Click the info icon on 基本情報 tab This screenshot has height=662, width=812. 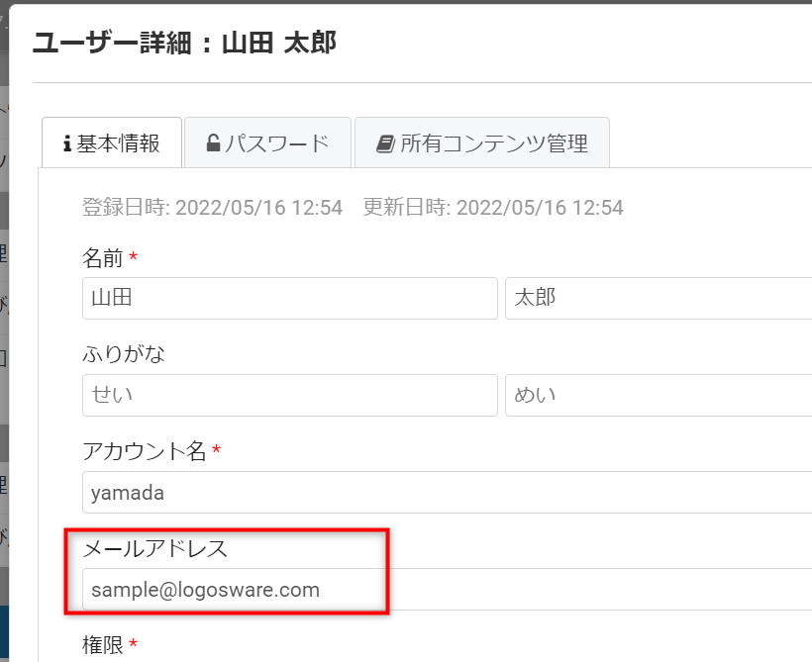coord(67,144)
